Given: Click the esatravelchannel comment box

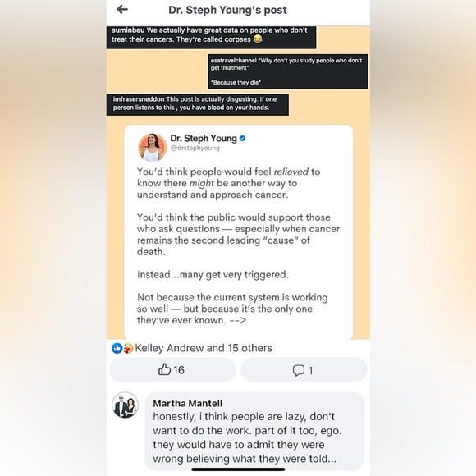Looking at the screenshot, I should click(x=288, y=71).
